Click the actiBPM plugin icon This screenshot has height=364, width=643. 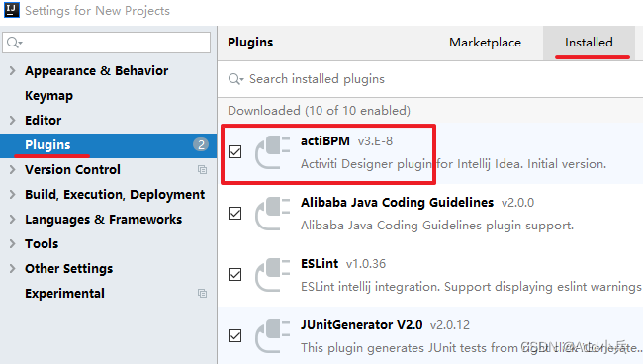272,152
